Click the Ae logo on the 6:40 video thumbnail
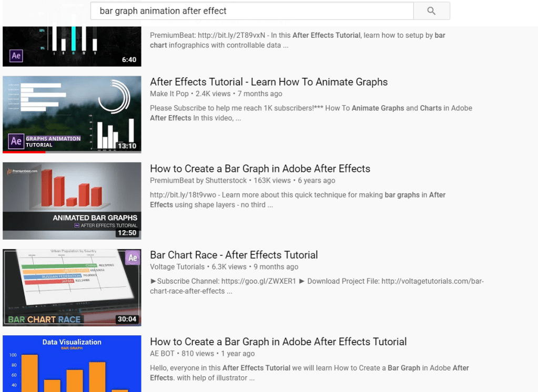 (x=16, y=56)
